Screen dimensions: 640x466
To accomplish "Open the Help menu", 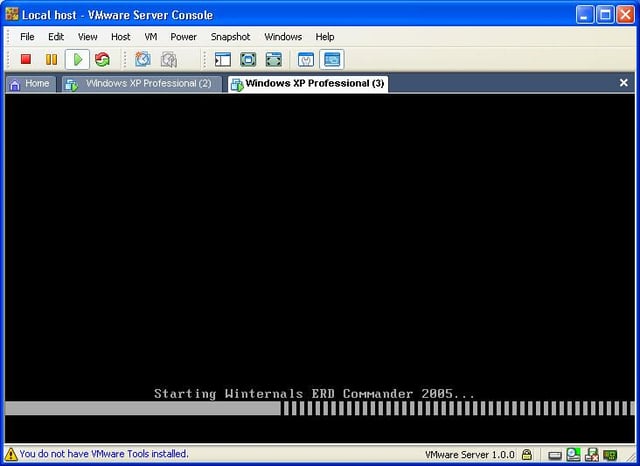I will [x=325, y=37].
